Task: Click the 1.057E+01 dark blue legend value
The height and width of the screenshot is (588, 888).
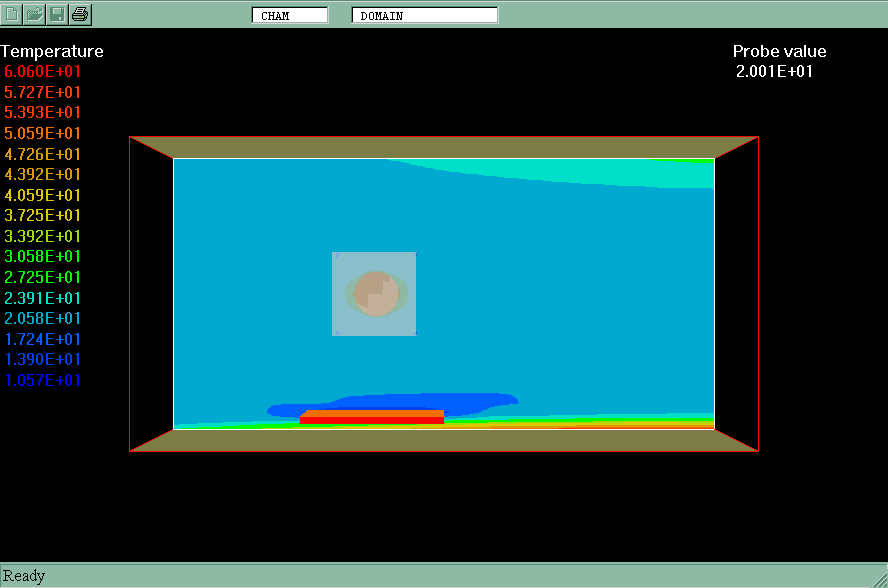Action: click(x=43, y=380)
